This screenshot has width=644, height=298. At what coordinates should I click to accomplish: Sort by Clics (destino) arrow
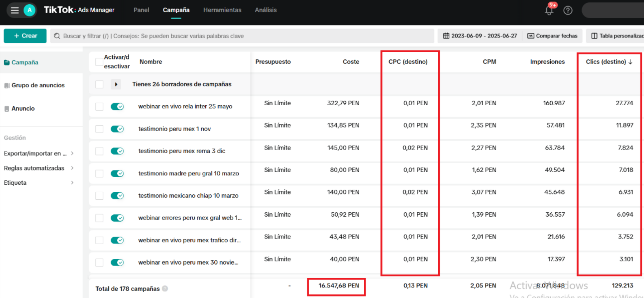click(x=630, y=62)
